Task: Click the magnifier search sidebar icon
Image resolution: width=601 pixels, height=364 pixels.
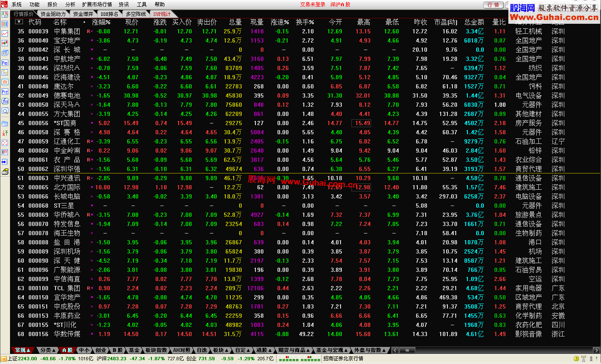Action: pyautogui.click(x=5, y=110)
